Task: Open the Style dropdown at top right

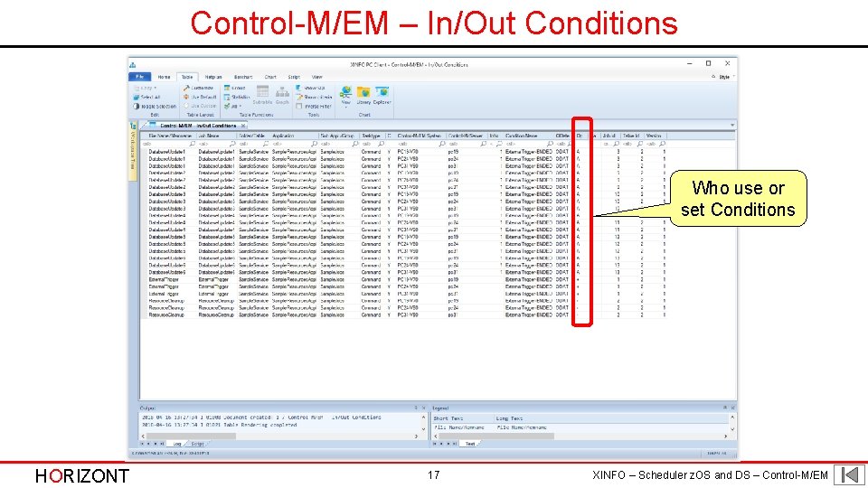Action: [x=726, y=77]
